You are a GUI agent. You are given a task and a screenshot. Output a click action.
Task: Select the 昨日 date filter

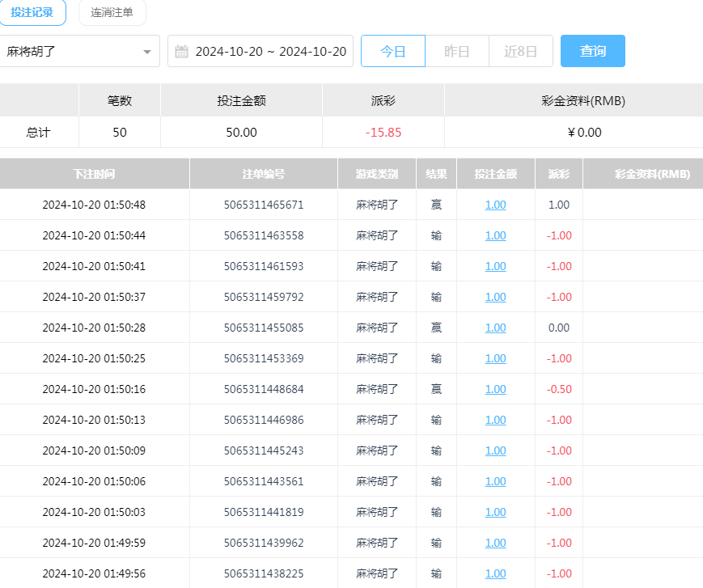tap(457, 51)
